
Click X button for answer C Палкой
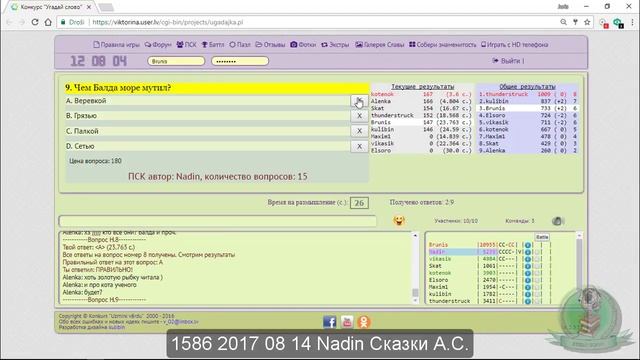pos(359,131)
